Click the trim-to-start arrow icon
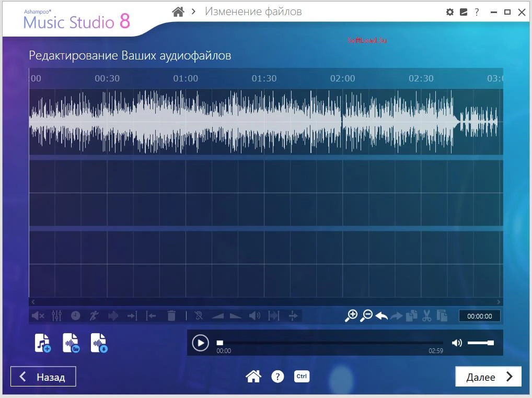 tap(151, 316)
